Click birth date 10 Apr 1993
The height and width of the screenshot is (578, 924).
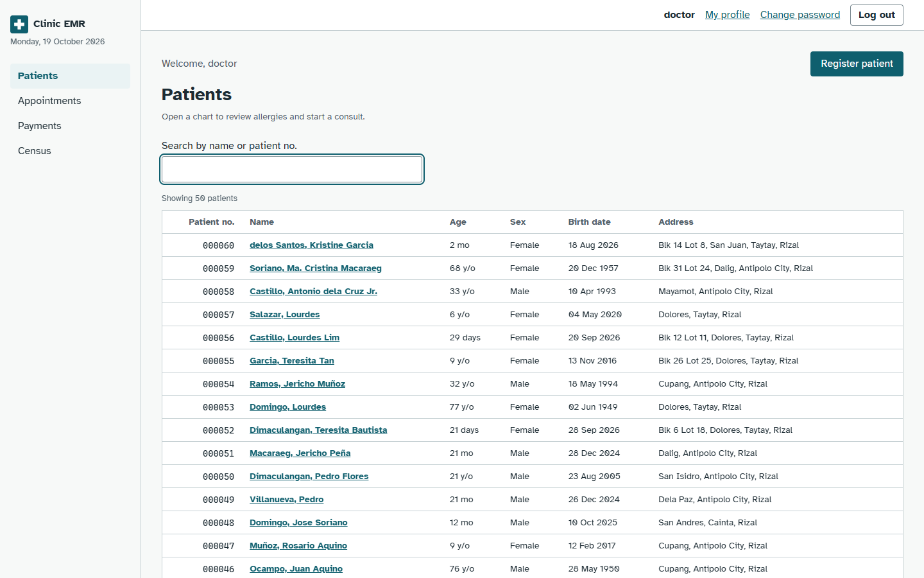[592, 292]
